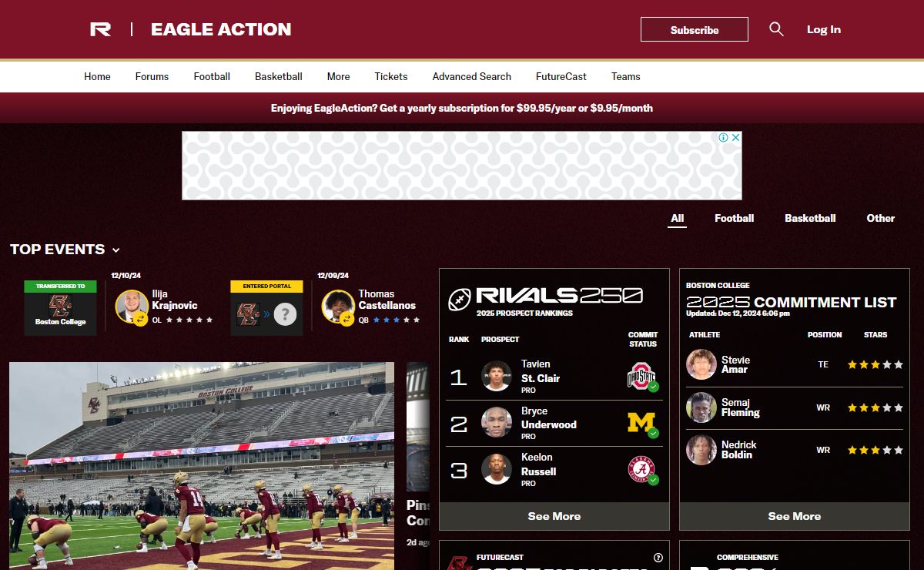Click the Transferred To Boston College badge
This screenshot has width=924, height=570.
(x=60, y=308)
